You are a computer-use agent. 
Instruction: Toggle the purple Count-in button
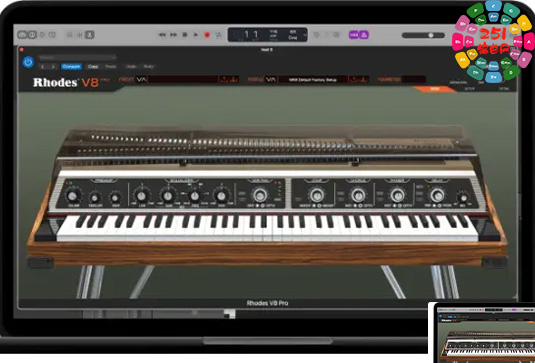353,35
